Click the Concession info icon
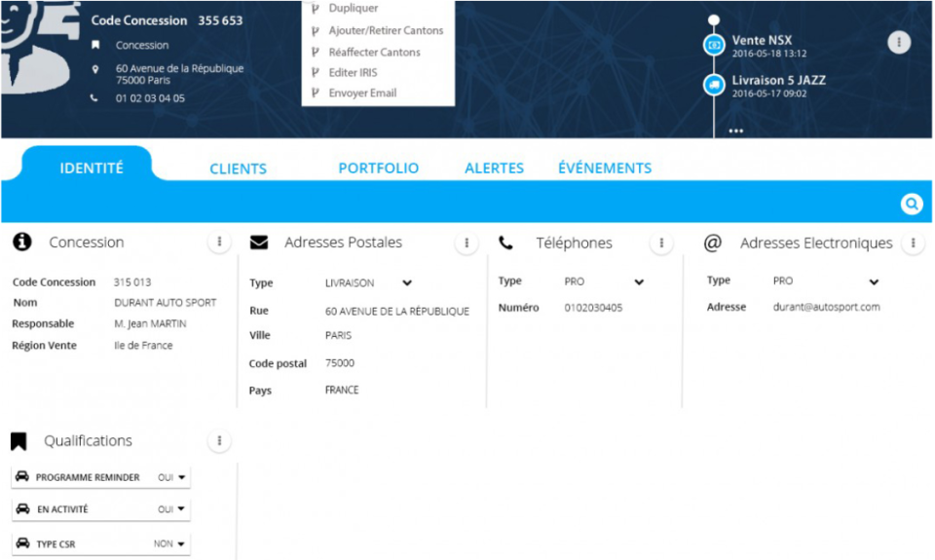 (x=22, y=242)
